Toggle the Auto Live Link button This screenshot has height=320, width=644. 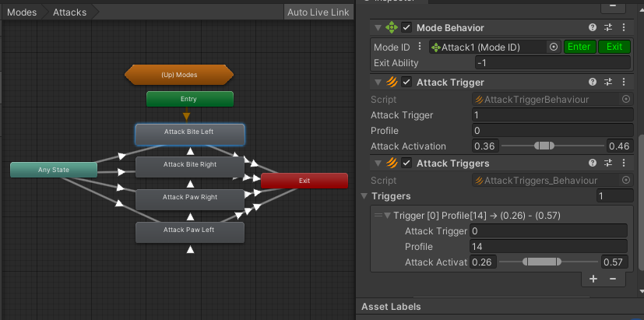coord(318,12)
